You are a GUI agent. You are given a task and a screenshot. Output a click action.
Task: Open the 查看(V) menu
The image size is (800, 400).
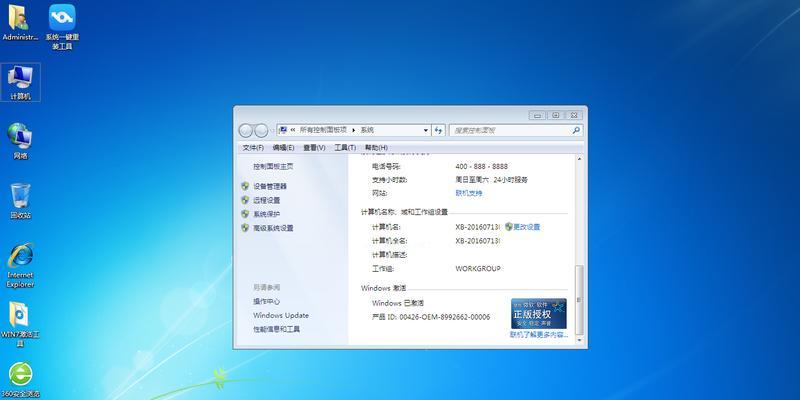(314, 148)
